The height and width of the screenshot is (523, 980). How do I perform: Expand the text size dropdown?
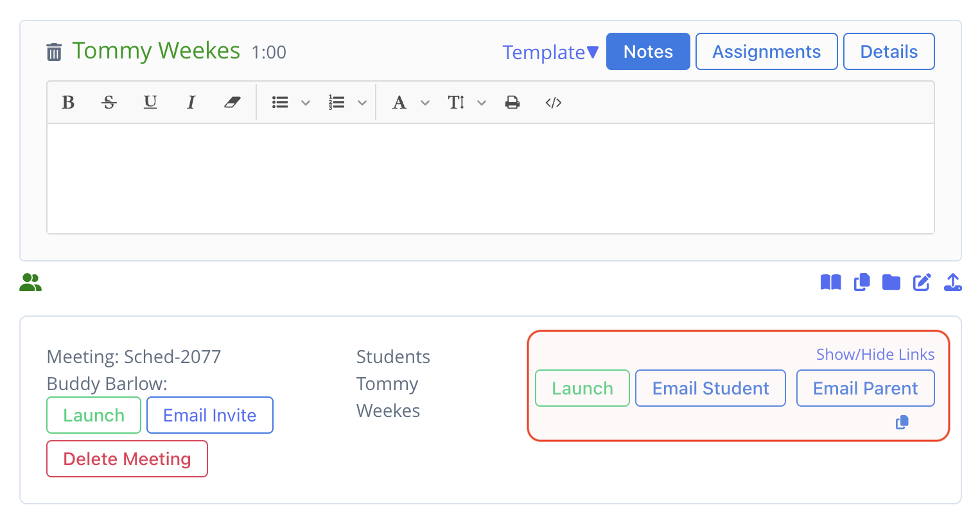tap(482, 102)
